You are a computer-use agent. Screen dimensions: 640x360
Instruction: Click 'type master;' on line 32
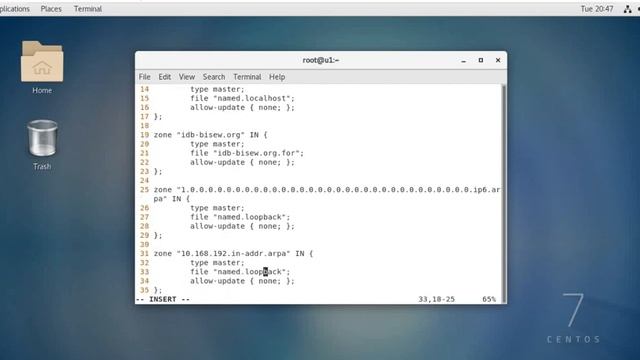point(217,263)
